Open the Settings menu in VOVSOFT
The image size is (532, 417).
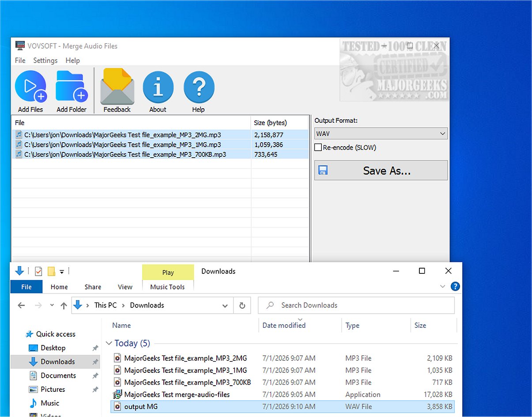pyautogui.click(x=45, y=61)
